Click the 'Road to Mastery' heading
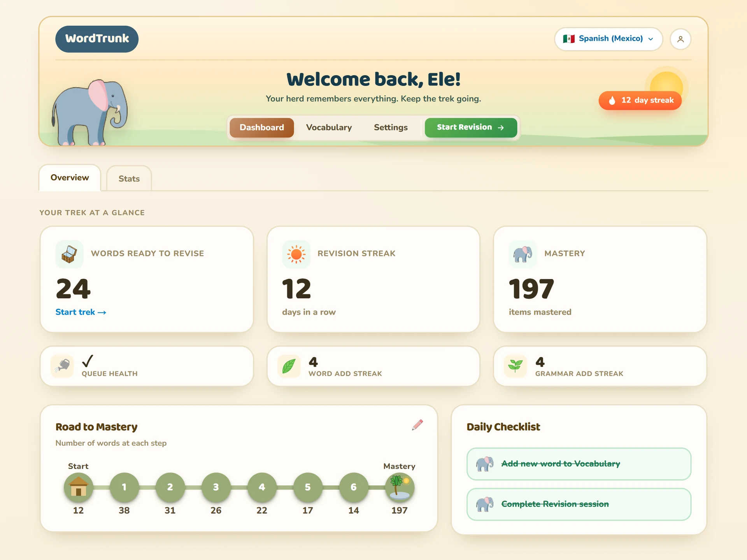Viewport: 747px width, 560px height. click(96, 427)
